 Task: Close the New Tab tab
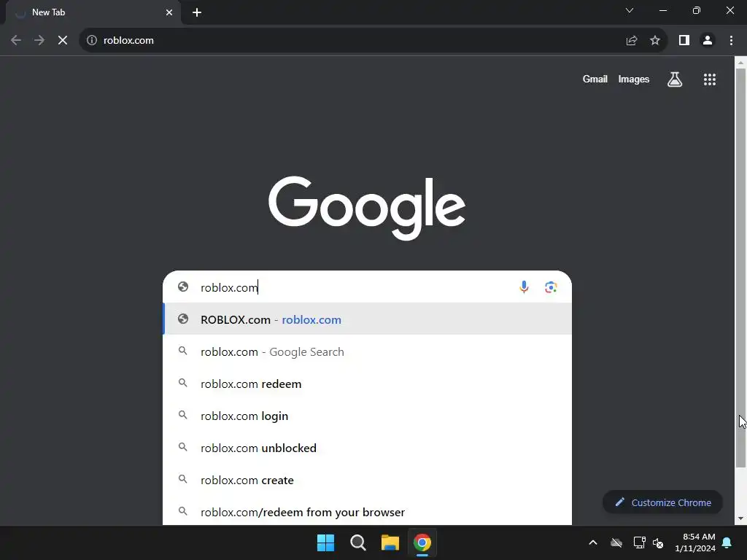(169, 12)
